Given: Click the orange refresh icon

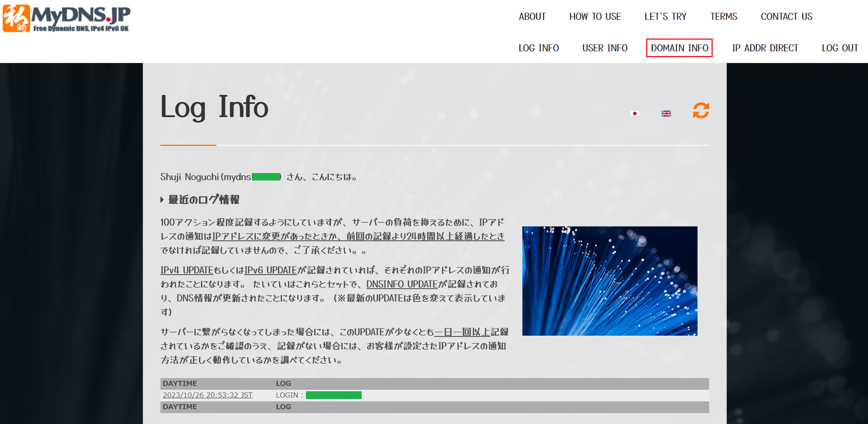Looking at the screenshot, I should (x=700, y=111).
